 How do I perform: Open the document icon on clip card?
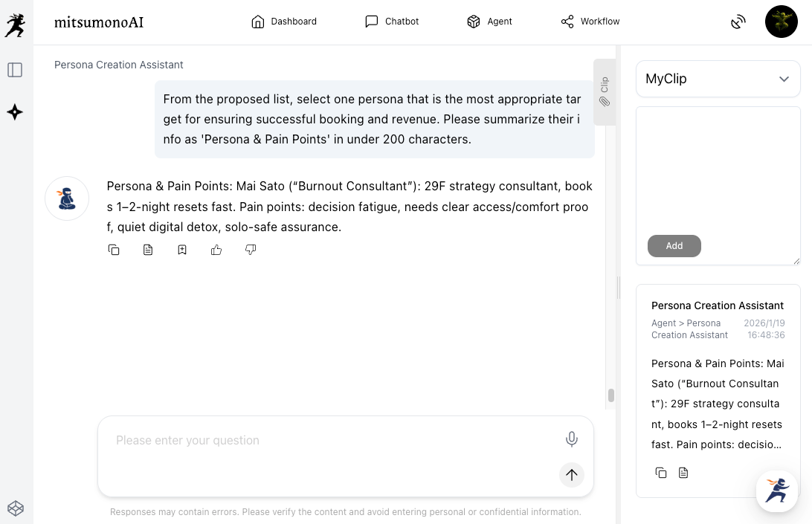683,473
